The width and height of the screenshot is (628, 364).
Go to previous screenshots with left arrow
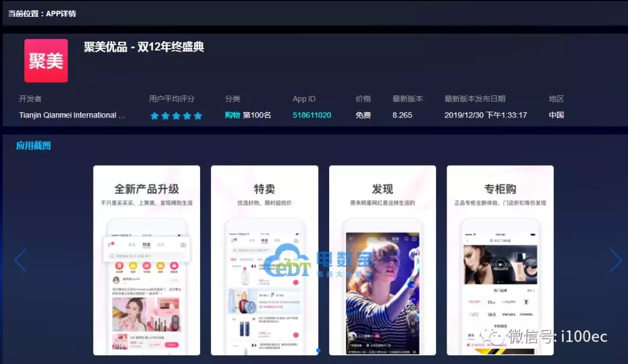coord(20,260)
